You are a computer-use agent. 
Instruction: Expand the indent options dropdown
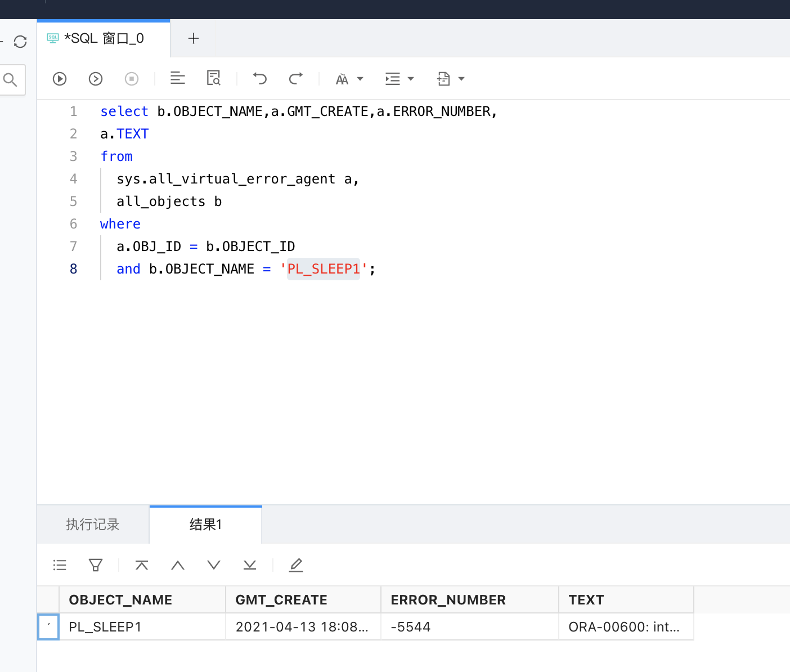pos(400,79)
